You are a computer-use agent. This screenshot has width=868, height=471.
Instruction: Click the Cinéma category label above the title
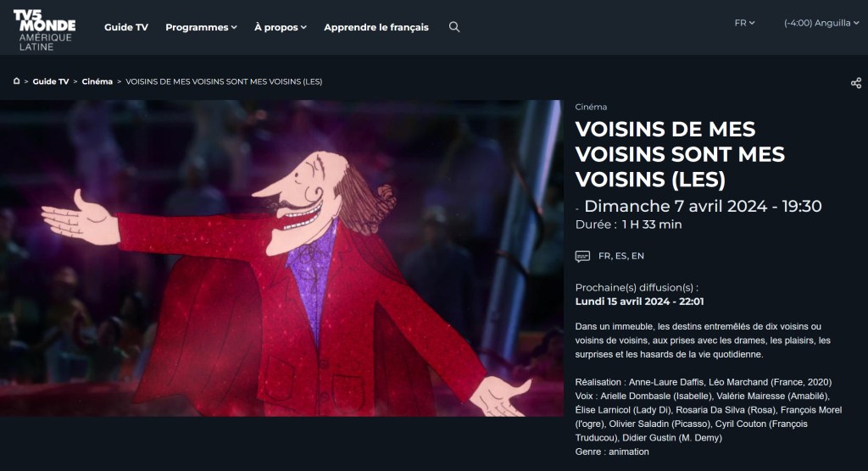click(x=591, y=107)
